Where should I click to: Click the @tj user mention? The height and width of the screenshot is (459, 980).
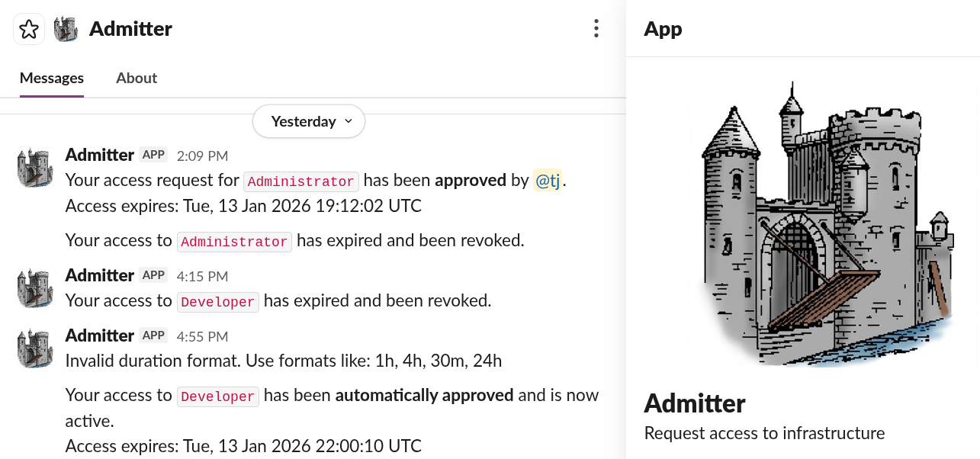click(x=548, y=181)
